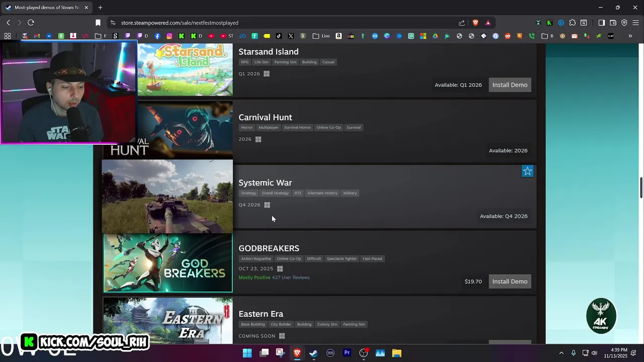644x362 pixels.
Task: Click the browser back arrow
Action: point(8,23)
